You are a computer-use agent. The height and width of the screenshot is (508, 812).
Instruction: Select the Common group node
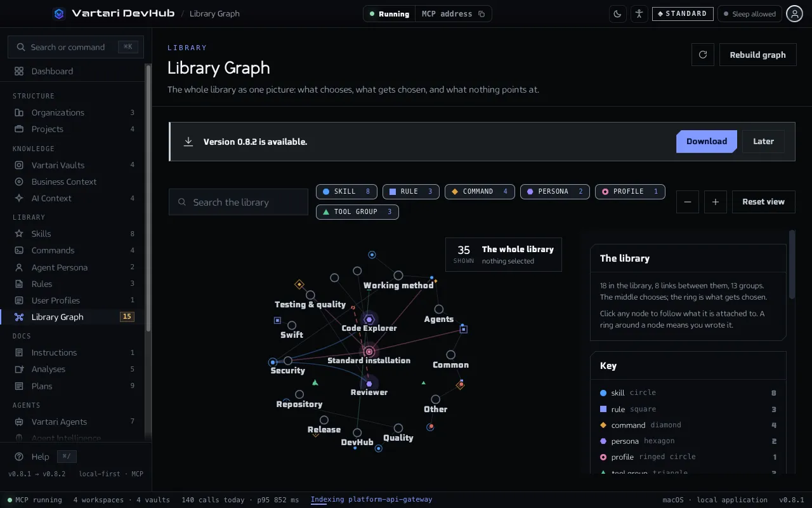click(x=450, y=355)
